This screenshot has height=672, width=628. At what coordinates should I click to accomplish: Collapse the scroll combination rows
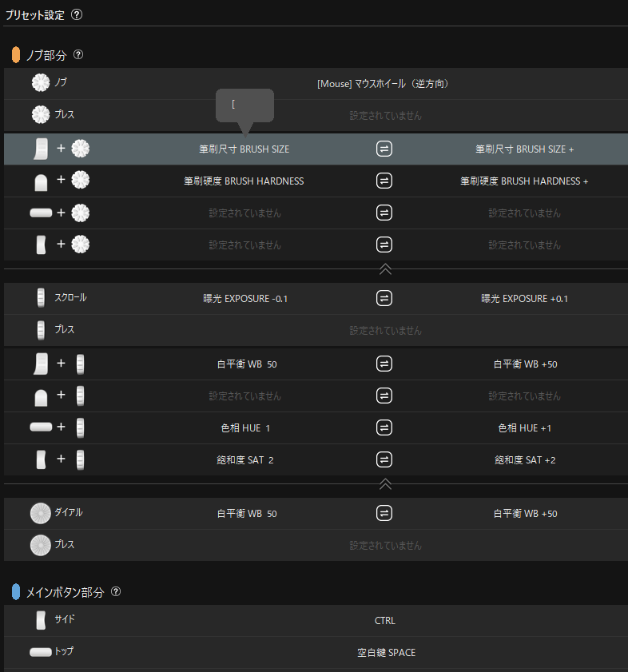click(x=384, y=484)
